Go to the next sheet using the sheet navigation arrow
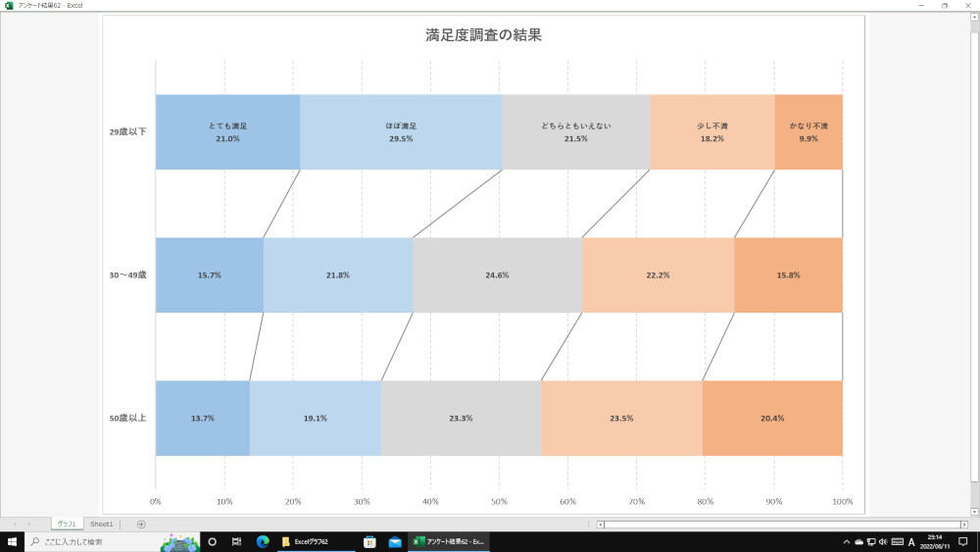 coord(28,524)
